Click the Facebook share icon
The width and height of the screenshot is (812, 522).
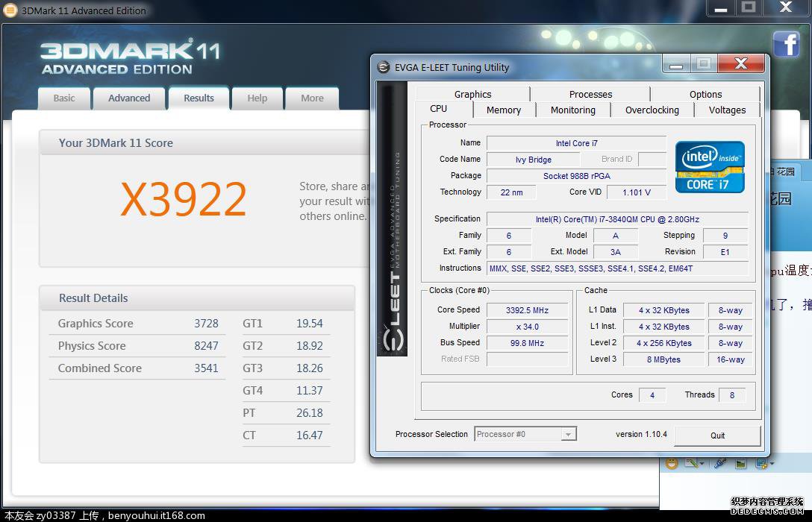coord(786,45)
